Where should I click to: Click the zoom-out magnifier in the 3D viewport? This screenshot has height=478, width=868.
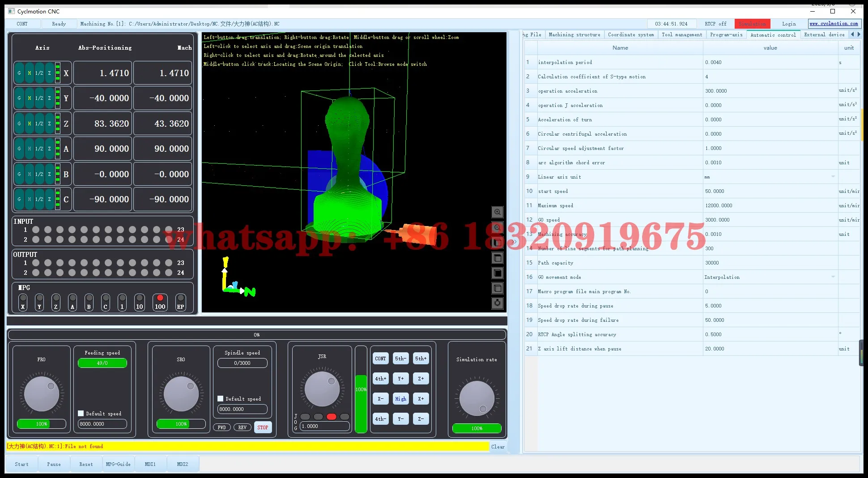497,227
